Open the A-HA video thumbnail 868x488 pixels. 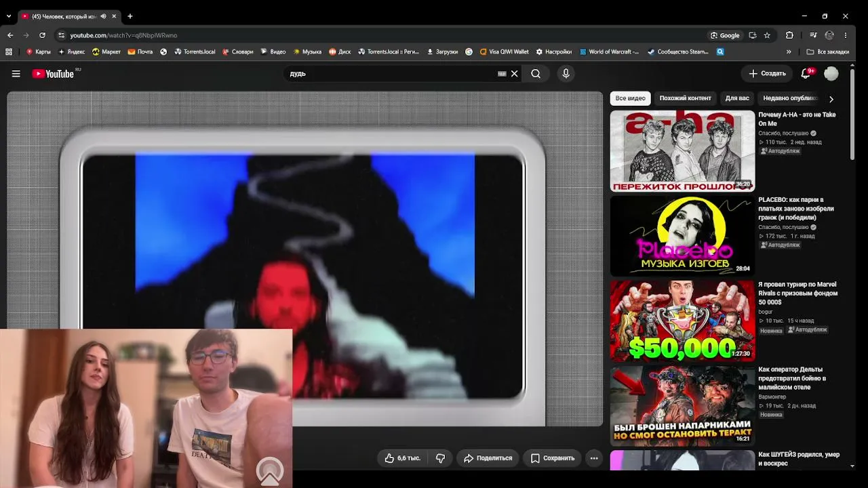pos(682,151)
